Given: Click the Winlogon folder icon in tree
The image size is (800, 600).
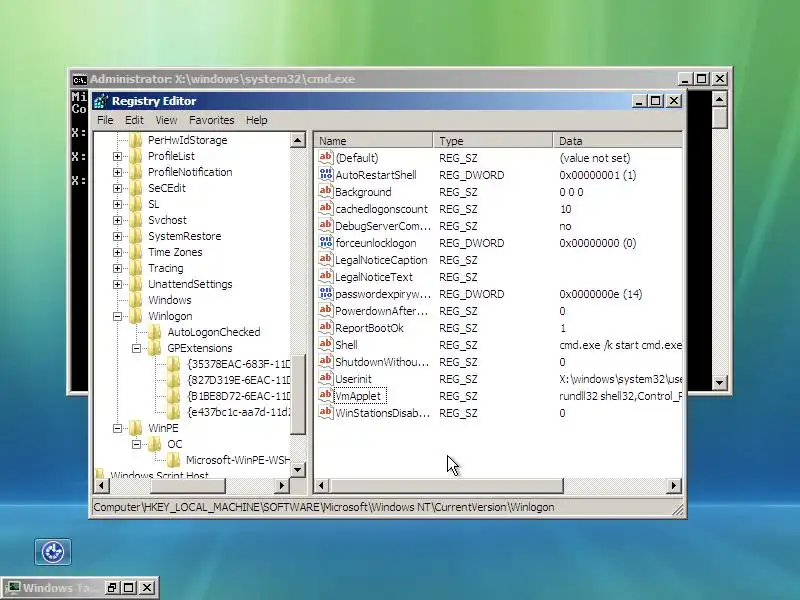Looking at the screenshot, I should point(136,316).
